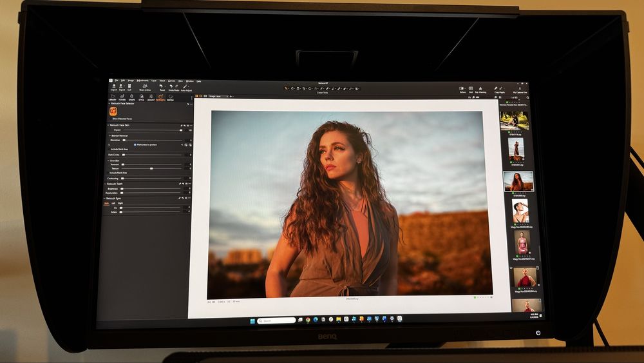Screen dimensions: 644x363
Task: Open the Adjustments menu
Action: [142, 81]
